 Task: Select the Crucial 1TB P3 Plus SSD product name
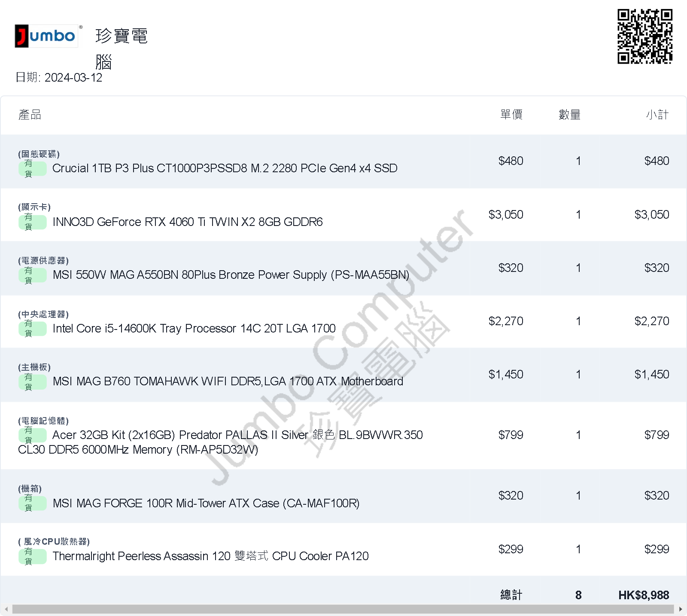point(225,168)
